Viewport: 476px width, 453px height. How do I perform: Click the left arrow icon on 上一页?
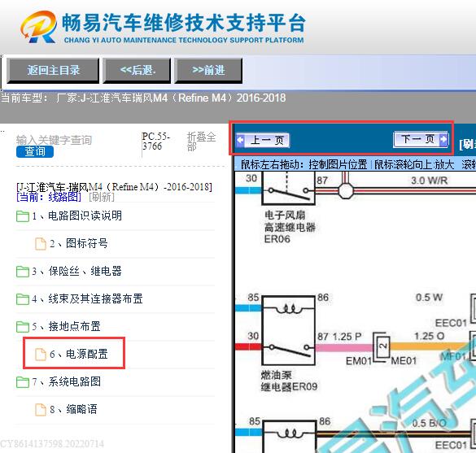pos(240,140)
